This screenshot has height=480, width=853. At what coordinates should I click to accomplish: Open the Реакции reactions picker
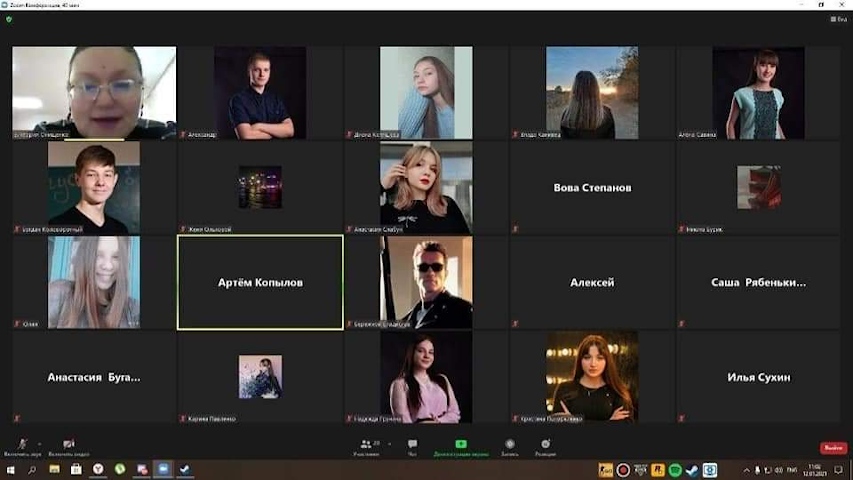[x=545, y=444]
